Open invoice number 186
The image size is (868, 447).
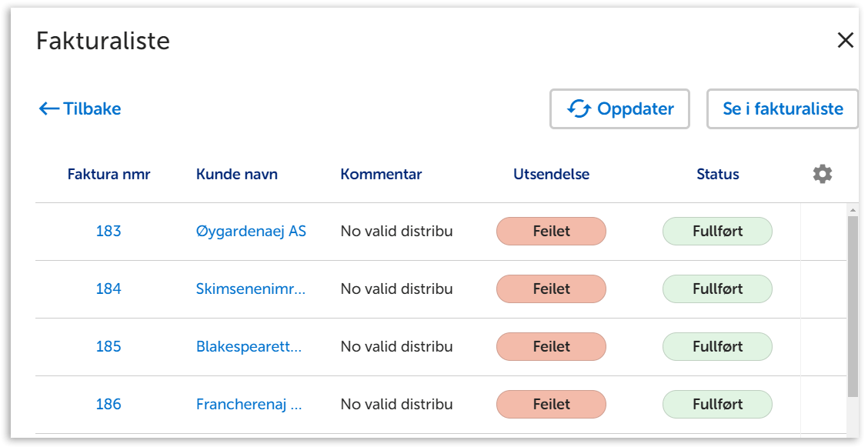(108, 404)
